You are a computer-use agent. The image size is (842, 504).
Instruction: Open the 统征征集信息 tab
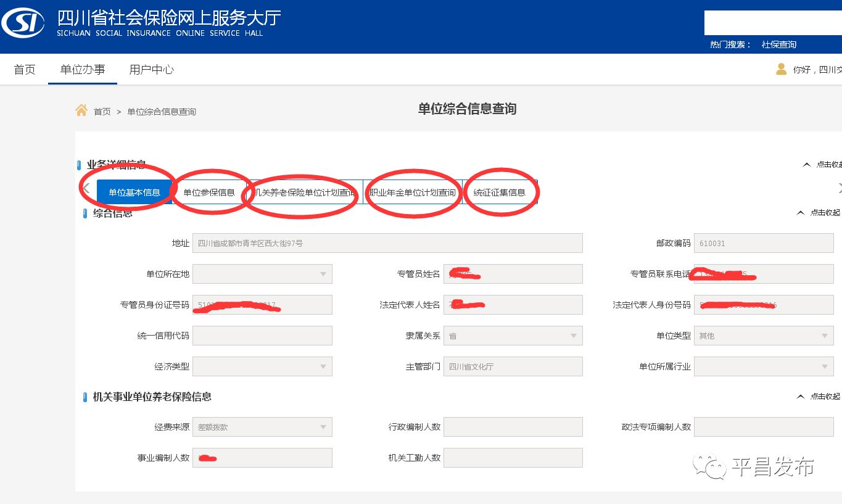point(500,192)
